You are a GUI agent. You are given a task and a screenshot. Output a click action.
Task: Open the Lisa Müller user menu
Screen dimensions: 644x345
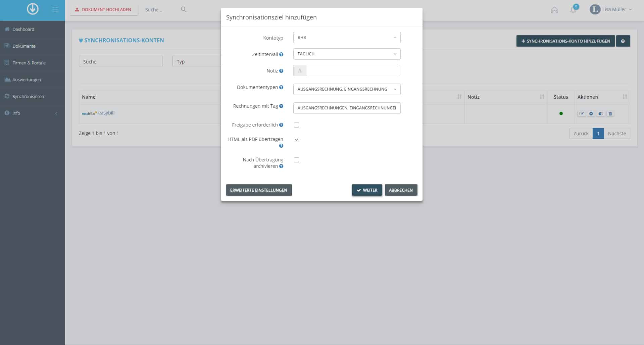611,9
